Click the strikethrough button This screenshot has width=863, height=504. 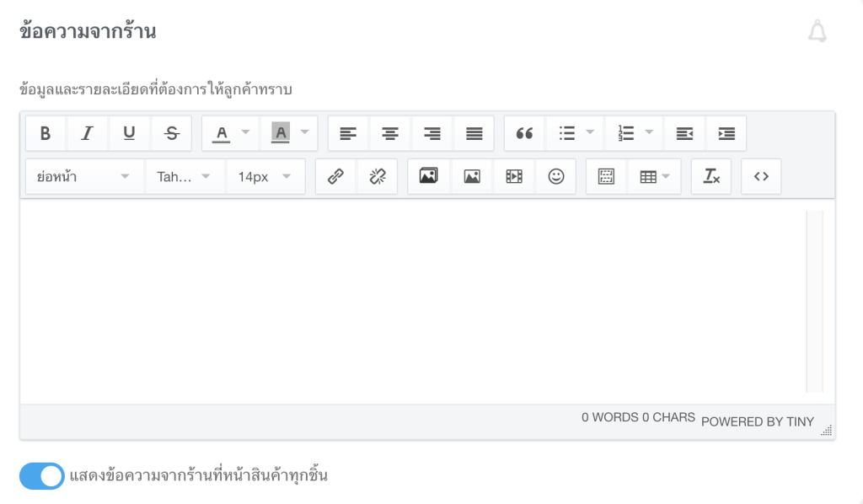[171, 133]
